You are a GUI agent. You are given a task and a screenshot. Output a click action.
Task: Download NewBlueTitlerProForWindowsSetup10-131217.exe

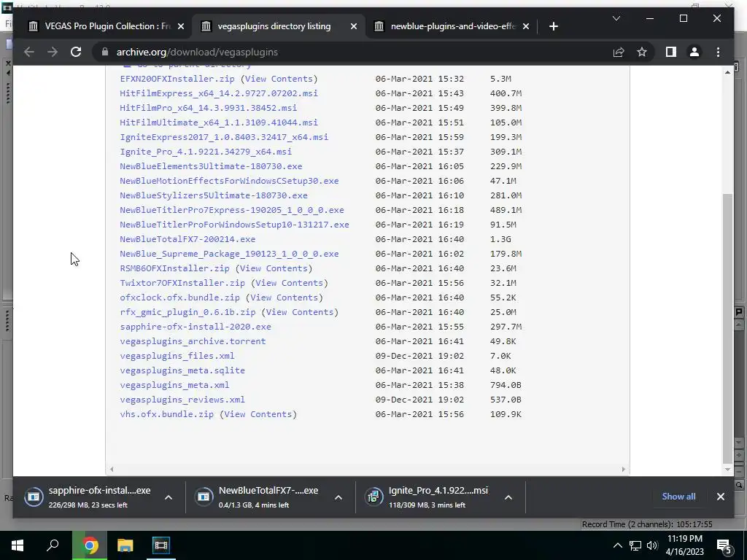tap(234, 225)
